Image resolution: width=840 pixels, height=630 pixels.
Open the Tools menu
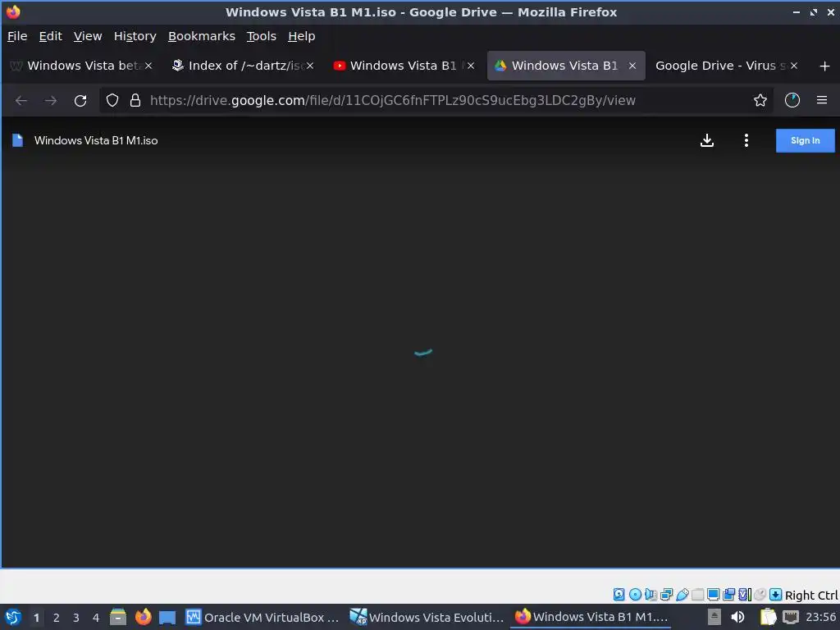(261, 36)
